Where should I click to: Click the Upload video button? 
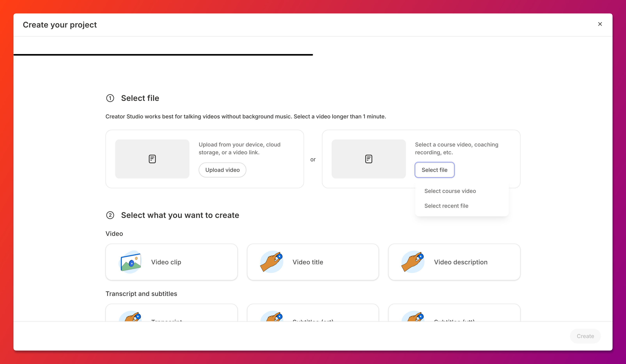tap(222, 170)
